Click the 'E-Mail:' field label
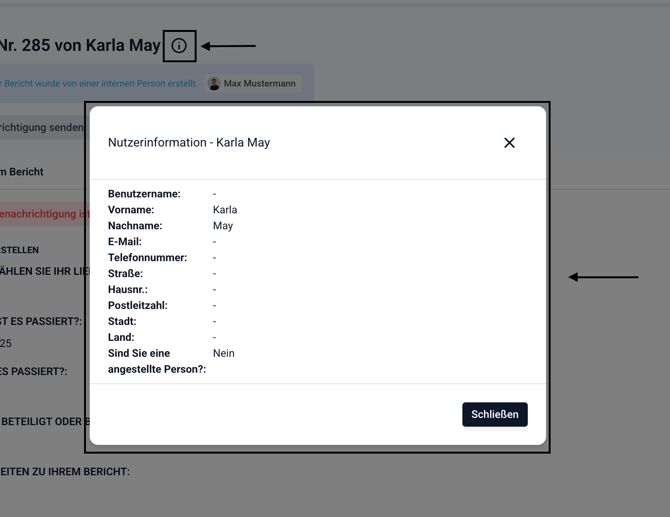 (125, 242)
